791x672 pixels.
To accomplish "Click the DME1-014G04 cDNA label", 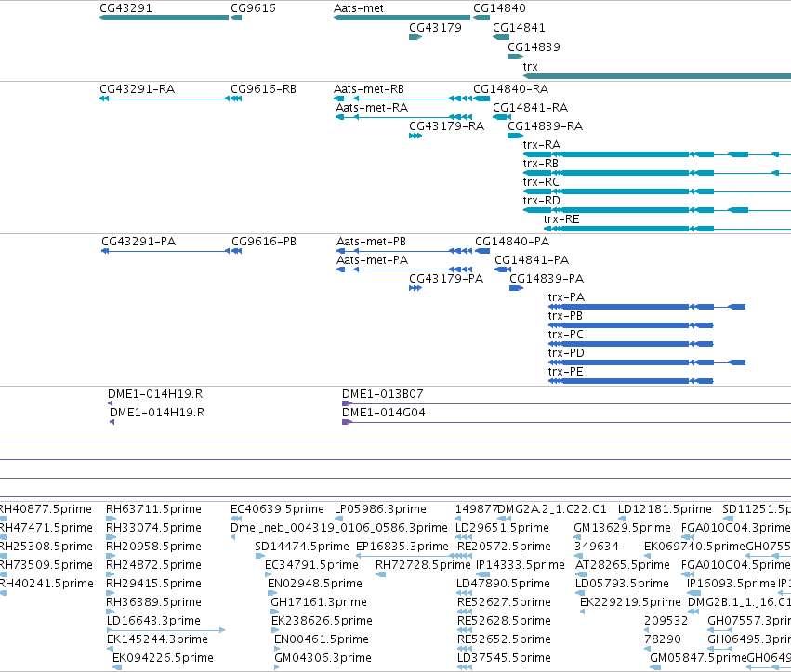I will coord(384,414).
